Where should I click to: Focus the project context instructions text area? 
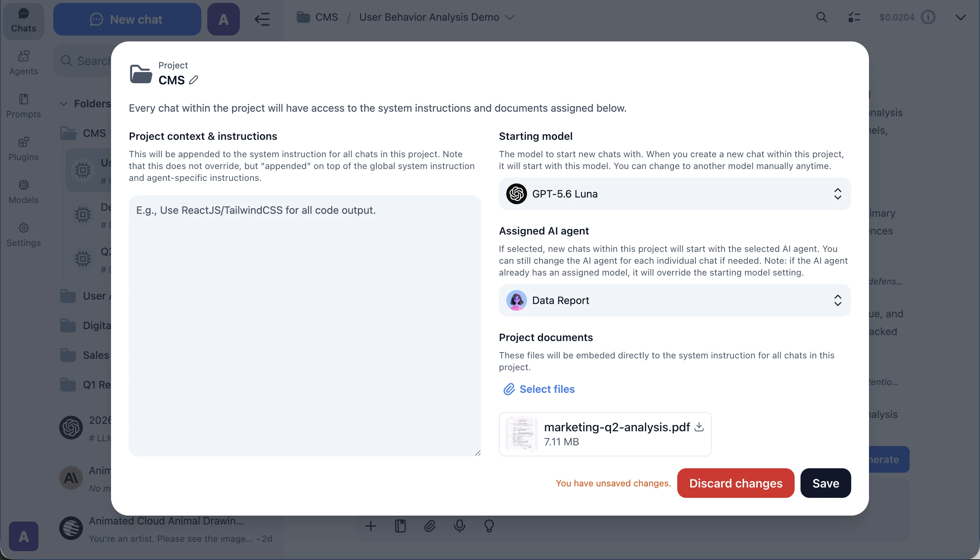[305, 326]
